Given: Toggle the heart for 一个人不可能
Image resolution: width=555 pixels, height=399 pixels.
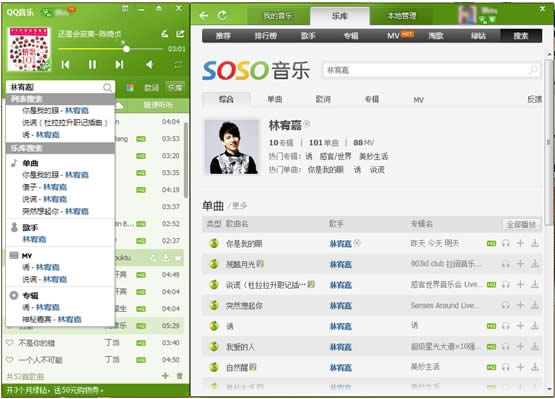Looking at the screenshot, I should (x=10, y=360).
